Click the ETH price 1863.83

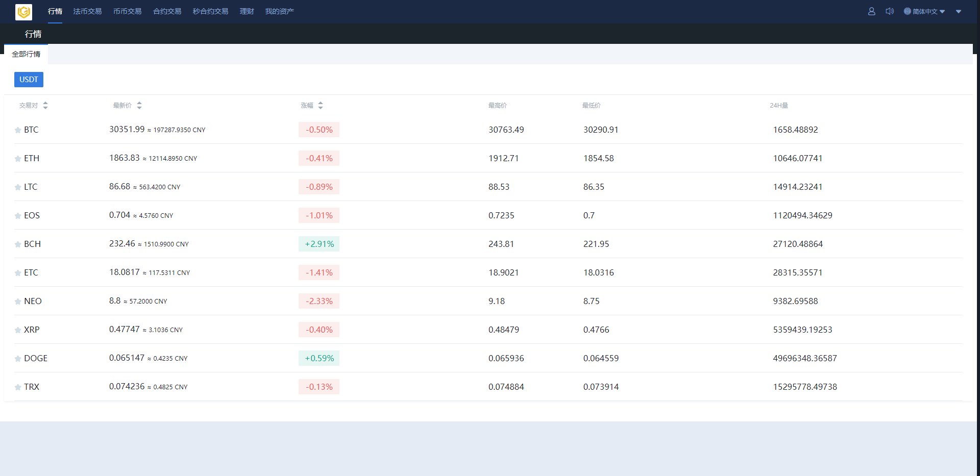[x=125, y=158]
